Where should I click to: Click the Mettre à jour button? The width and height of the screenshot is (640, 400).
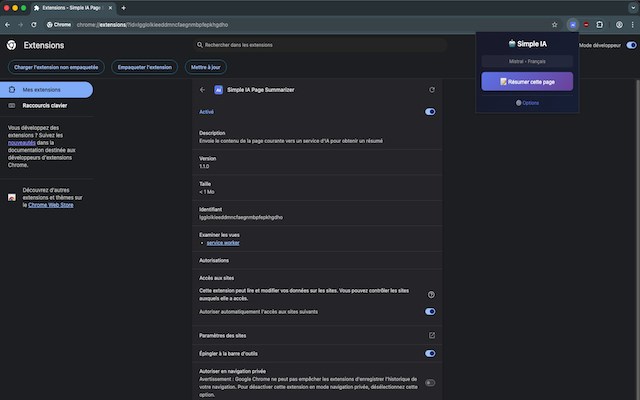pyautogui.click(x=206, y=67)
